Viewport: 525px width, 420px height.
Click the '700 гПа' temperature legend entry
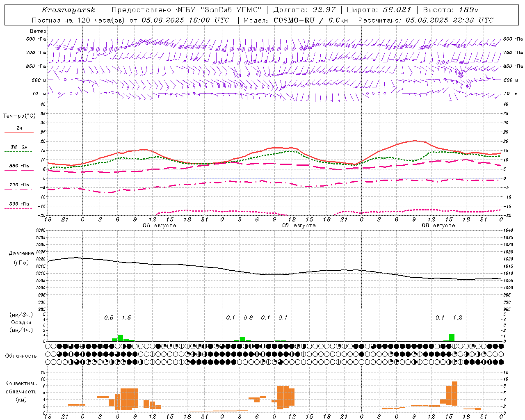tap(19, 185)
